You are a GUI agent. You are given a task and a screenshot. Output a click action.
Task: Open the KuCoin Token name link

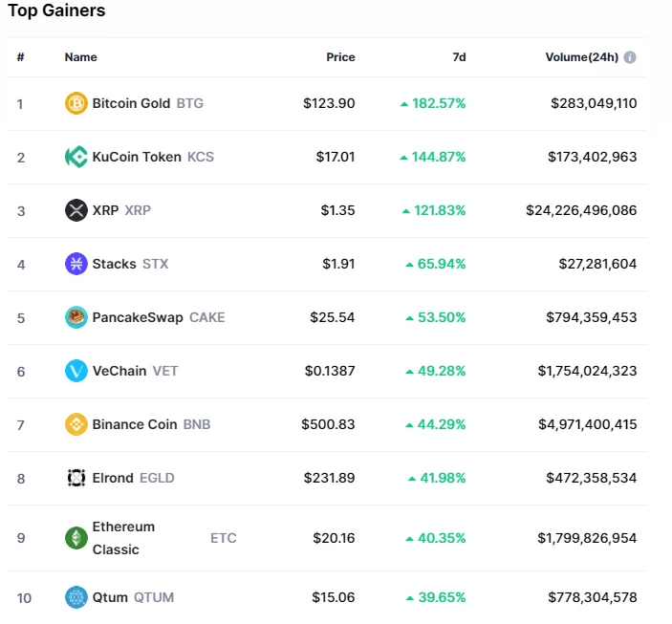point(137,157)
